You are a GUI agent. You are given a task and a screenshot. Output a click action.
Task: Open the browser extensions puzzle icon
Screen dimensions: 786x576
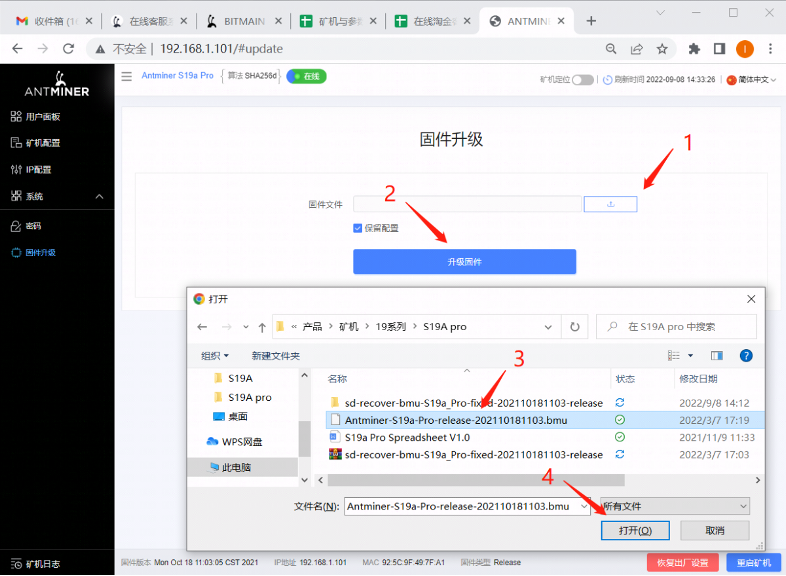pyautogui.click(x=694, y=49)
